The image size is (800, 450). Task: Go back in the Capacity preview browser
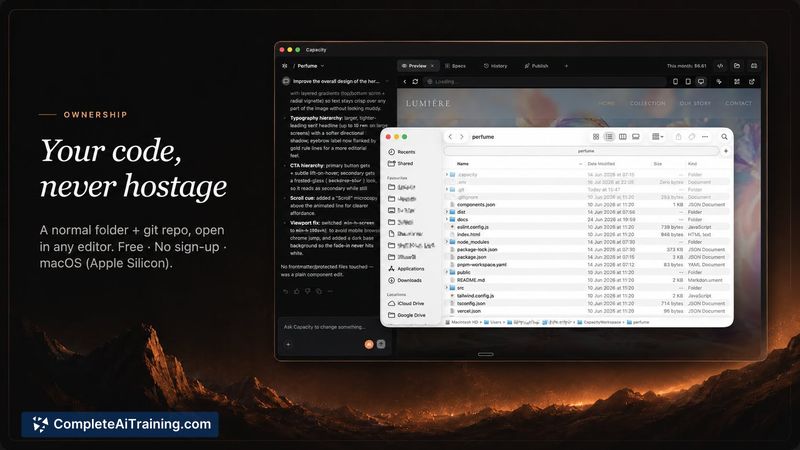(x=405, y=82)
